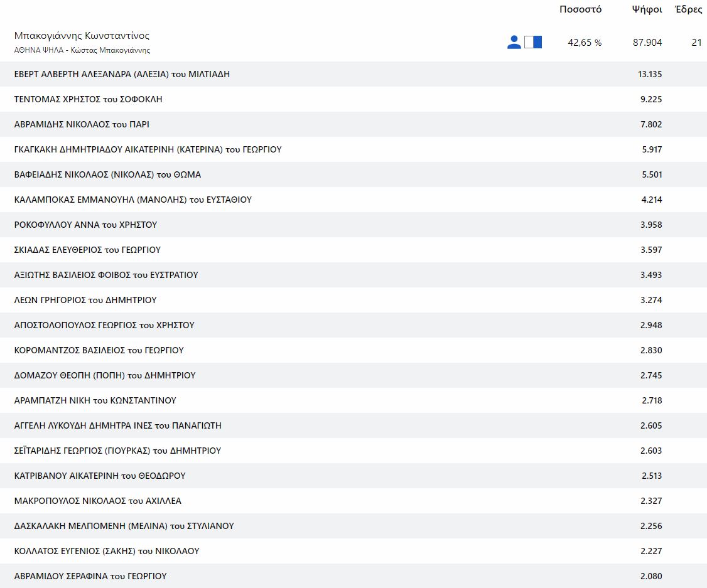
Task: Select ΚΑΛΑΜΠΟΚΑΣ ΕΜΜΑΝΟΥΗΛ (ΜΑΝΟΛΗΣ) row
Action: pyautogui.click(x=132, y=200)
